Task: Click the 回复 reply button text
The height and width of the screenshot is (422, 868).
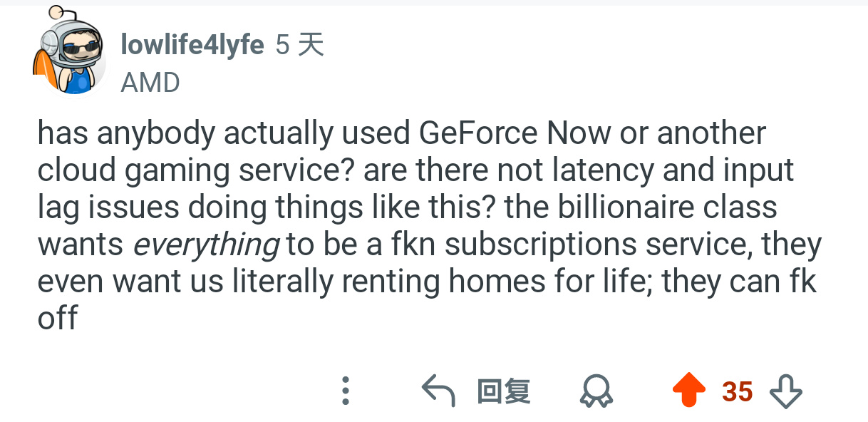Action: pos(503,391)
